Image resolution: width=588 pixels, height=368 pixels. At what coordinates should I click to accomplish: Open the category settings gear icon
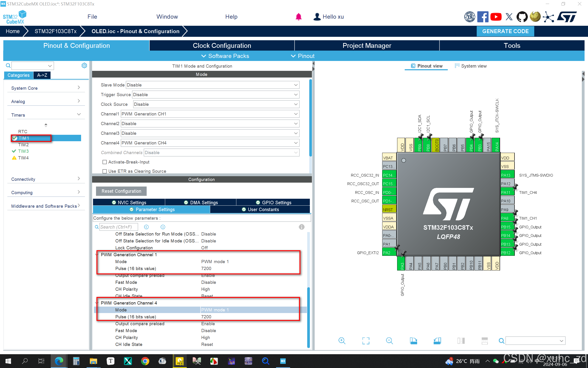(84, 65)
